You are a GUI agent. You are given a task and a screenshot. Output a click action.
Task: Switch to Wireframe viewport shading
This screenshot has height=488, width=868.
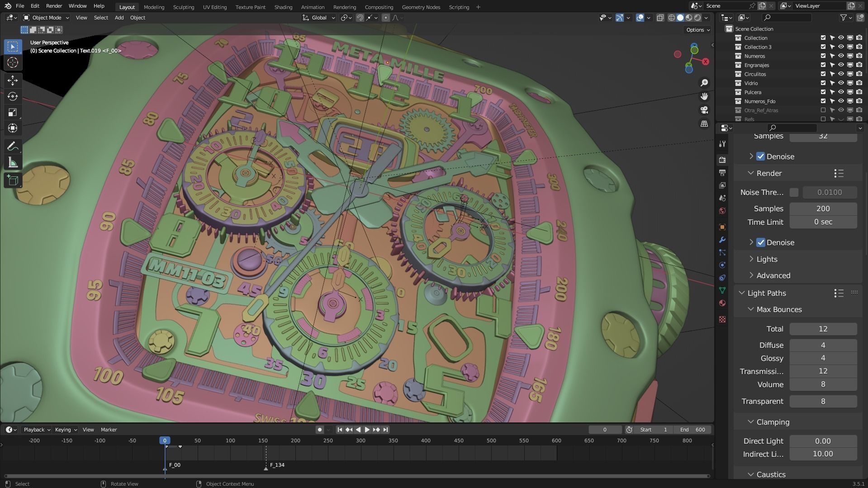pyautogui.click(x=672, y=18)
